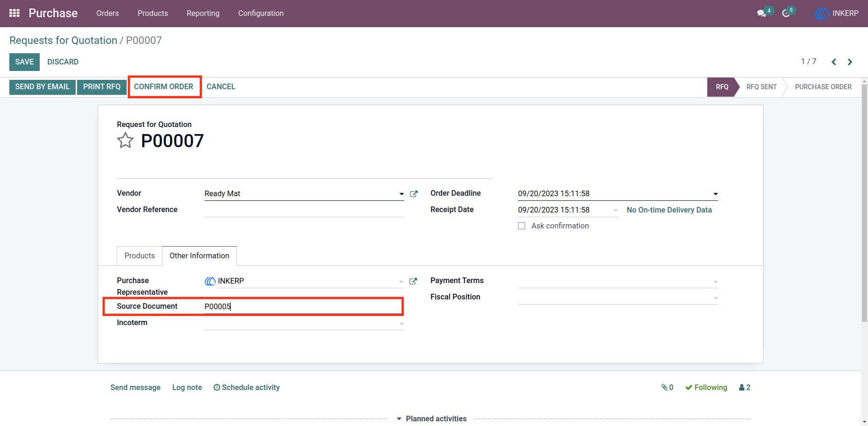868x426 pixels.
Task: Open INKERP user menu
Action: [837, 13]
